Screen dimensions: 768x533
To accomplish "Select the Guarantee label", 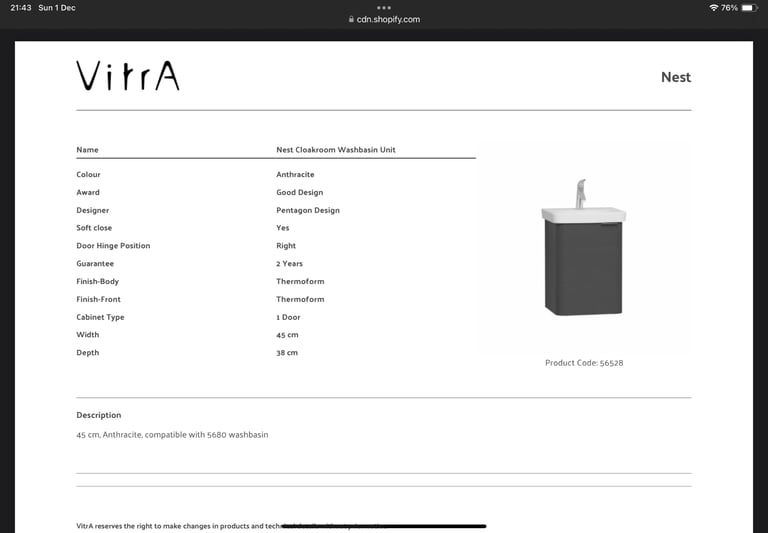I will 95,264.
